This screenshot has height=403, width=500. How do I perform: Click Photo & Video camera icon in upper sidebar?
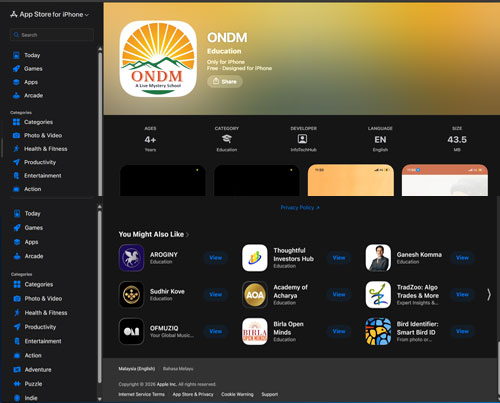(16, 135)
